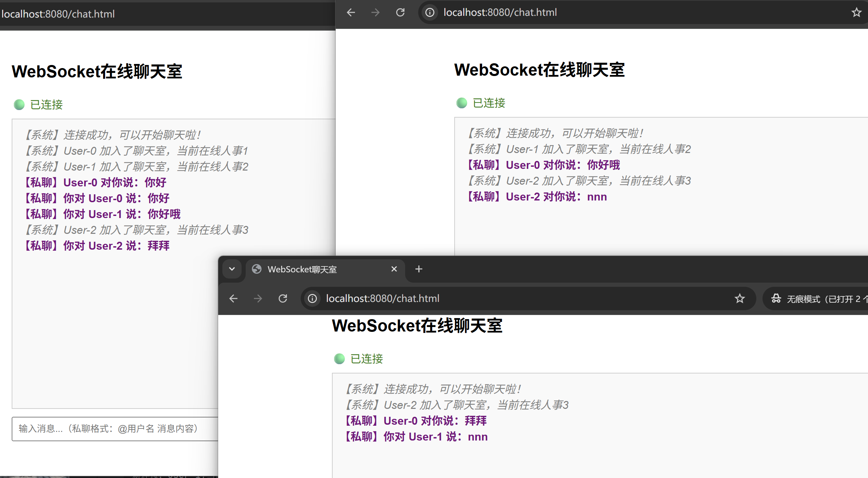Click forward arrow in incognito window
Viewport: 868px width, 478px height.
[x=258, y=298]
